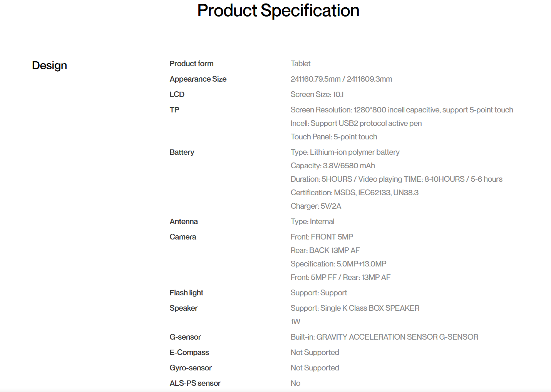
Task: Click the Product Specification heading
Action: click(278, 11)
